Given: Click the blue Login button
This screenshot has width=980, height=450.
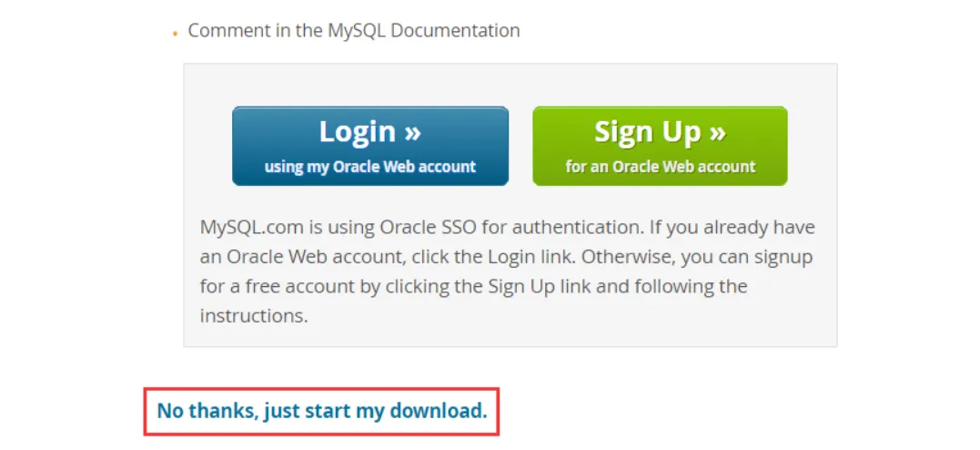Looking at the screenshot, I should (369, 146).
